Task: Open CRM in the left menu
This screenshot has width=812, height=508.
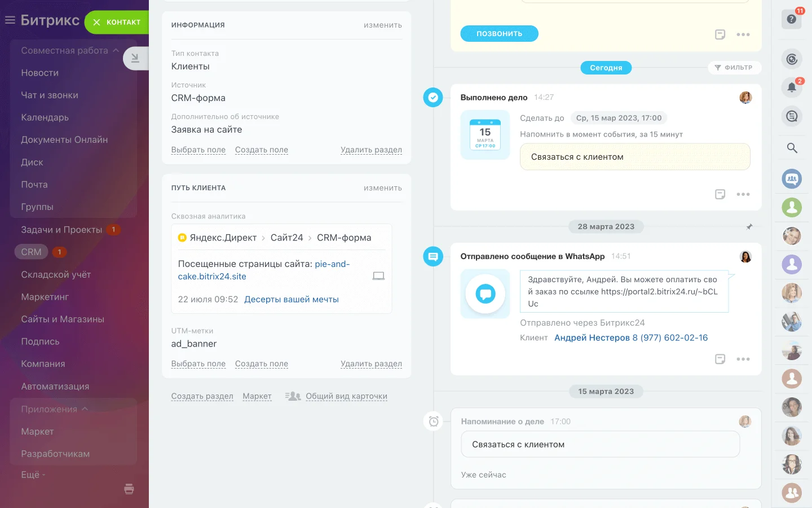Action: click(x=31, y=252)
